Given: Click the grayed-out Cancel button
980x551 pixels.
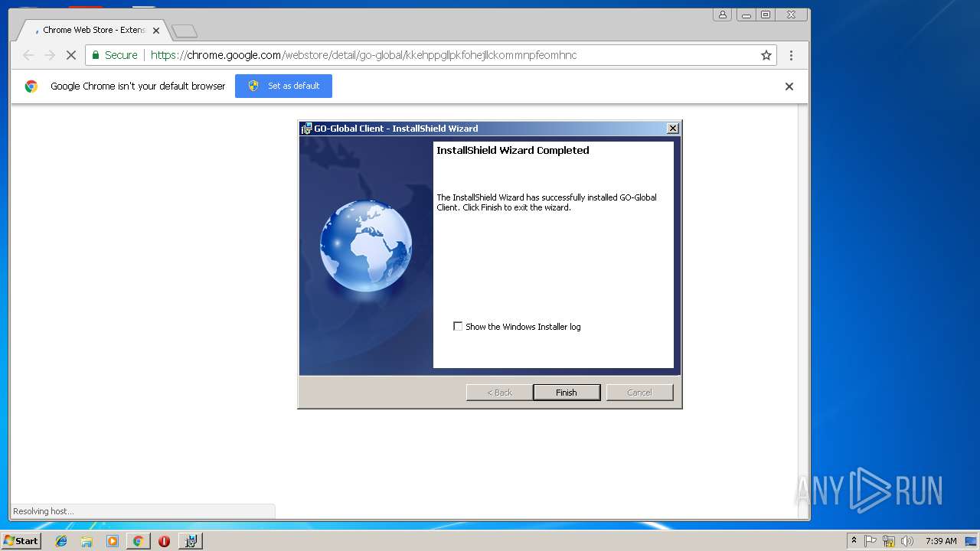Looking at the screenshot, I should 639,393.
